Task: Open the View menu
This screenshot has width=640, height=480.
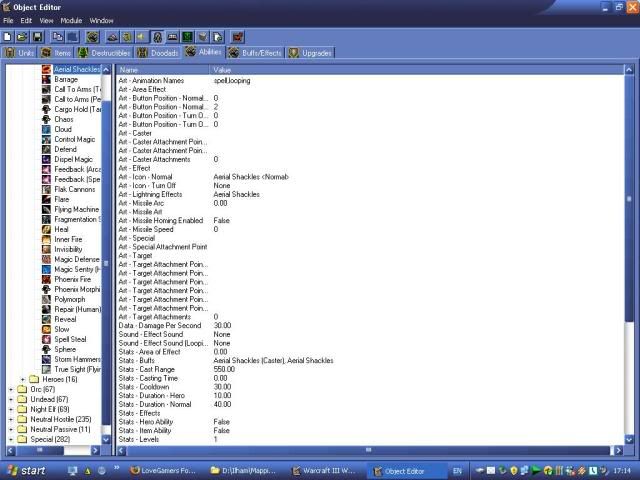Action: click(x=46, y=20)
